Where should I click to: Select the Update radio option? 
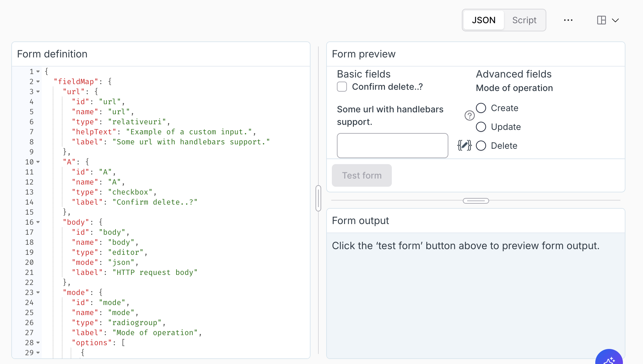click(x=481, y=127)
